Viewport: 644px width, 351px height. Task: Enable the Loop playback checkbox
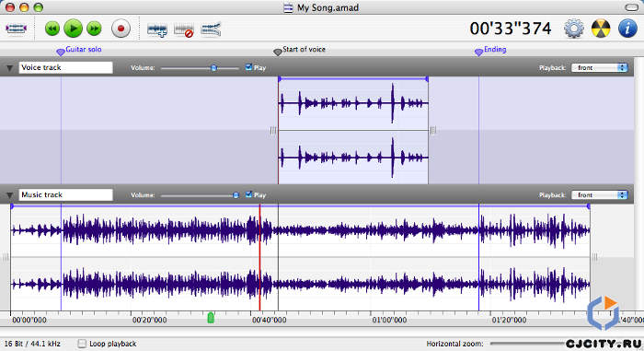pos(82,344)
